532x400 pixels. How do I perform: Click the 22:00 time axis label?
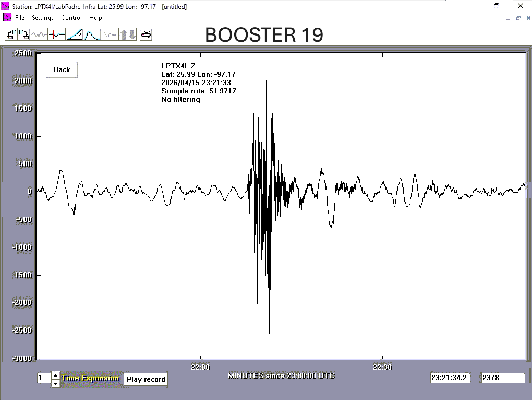coord(200,367)
